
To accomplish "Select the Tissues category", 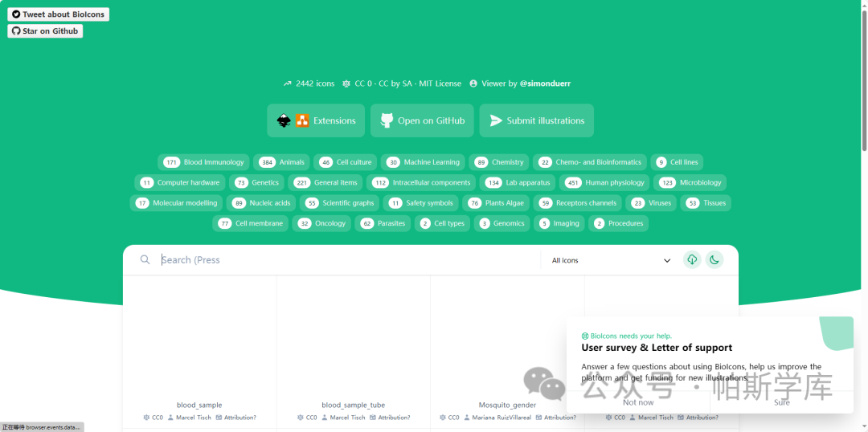I will [x=706, y=203].
